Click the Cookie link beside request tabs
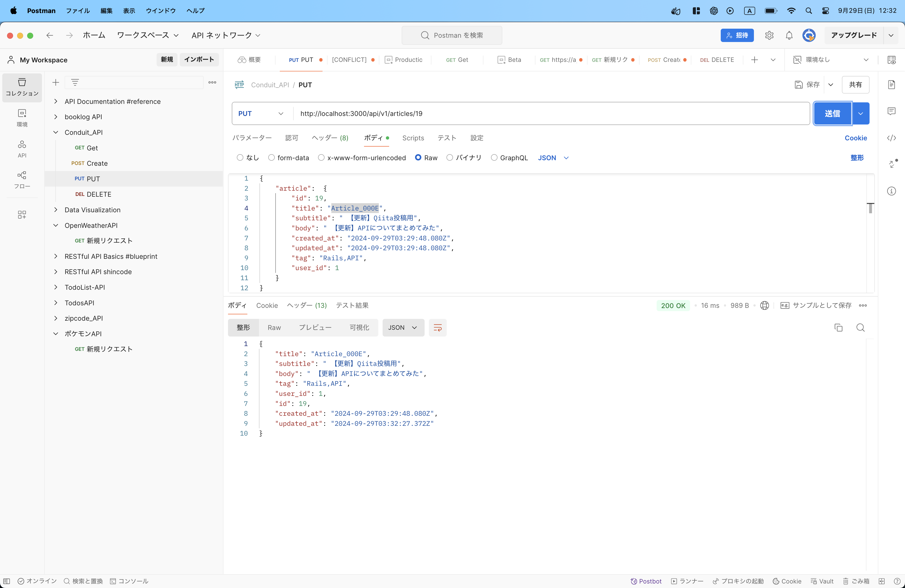 pos(855,138)
